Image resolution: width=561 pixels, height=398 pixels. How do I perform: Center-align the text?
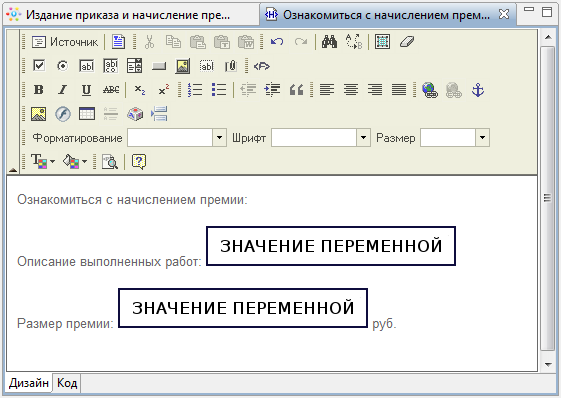pos(351,90)
